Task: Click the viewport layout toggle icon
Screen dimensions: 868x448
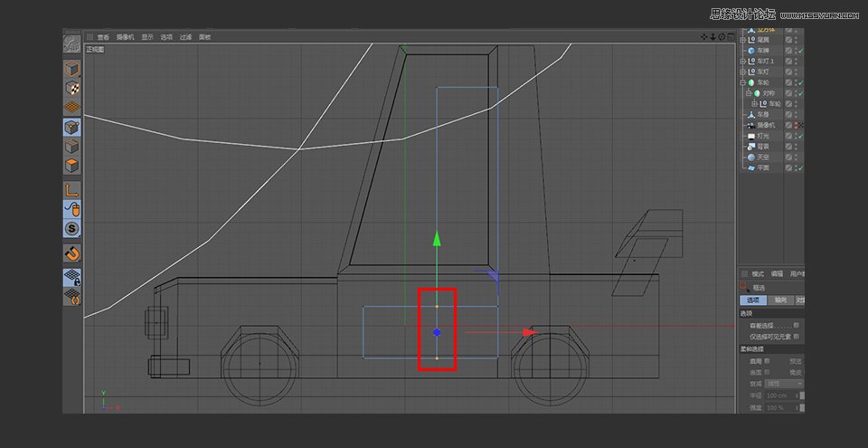Action: coord(731,36)
